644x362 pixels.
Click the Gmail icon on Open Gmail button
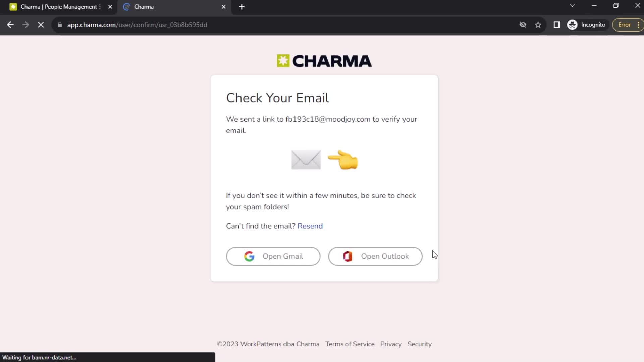pyautogui.click(x=249, y=256)
